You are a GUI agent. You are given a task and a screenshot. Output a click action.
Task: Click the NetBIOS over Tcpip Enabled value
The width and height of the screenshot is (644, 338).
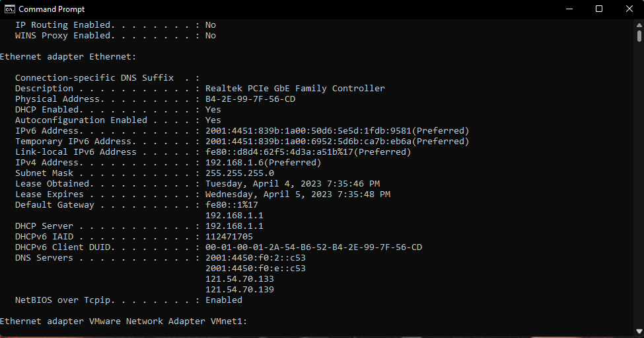click(223, 300)
